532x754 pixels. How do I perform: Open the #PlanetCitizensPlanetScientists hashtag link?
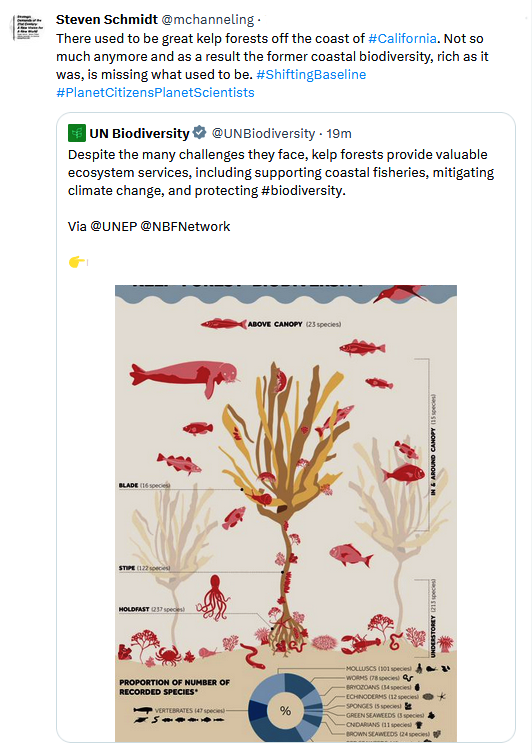click(x=155, y=92)
